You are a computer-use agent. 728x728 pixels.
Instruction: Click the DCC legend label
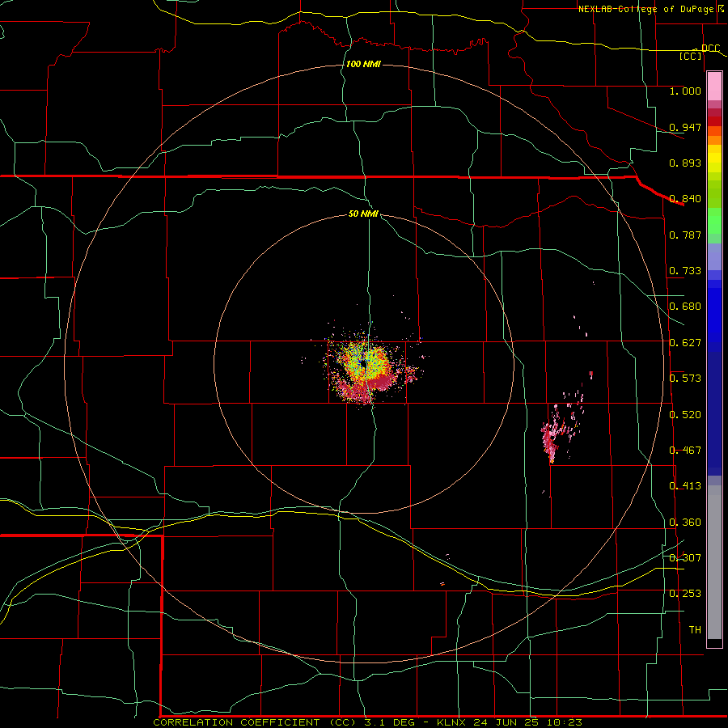(x=710, y=49)
